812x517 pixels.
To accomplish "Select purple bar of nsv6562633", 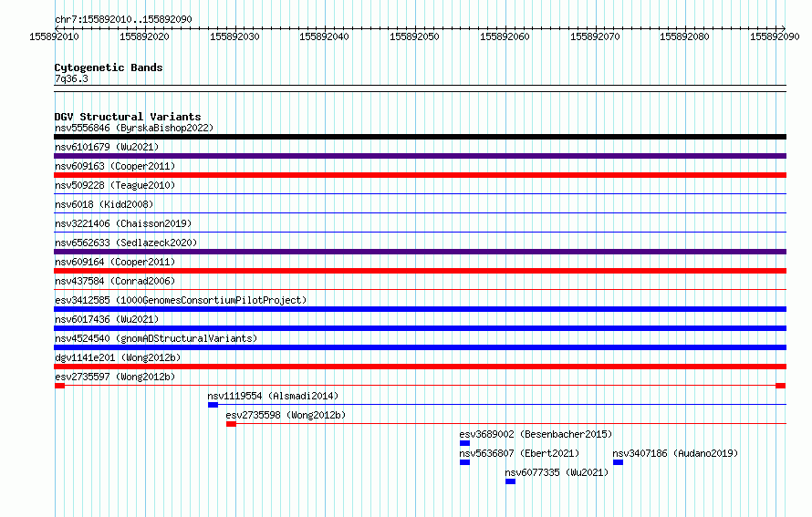I will (420, 252).
